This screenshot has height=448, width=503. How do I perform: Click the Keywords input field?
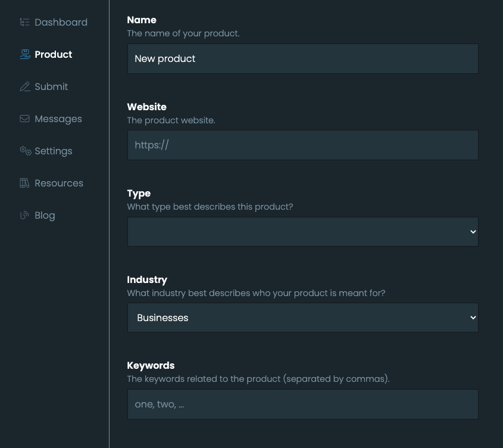click(302, 405)
